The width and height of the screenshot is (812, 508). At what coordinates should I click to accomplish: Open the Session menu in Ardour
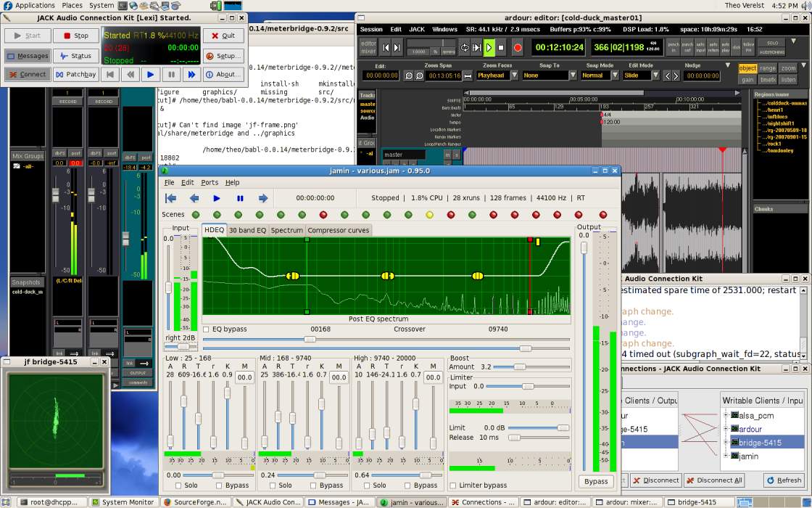(370, 30)
